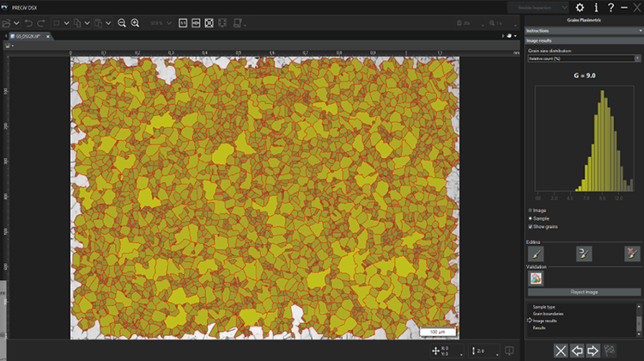The height and width of the screenshot is (361, 644).
Task: Click the zoom in magnifier icon
Action: 135,22
